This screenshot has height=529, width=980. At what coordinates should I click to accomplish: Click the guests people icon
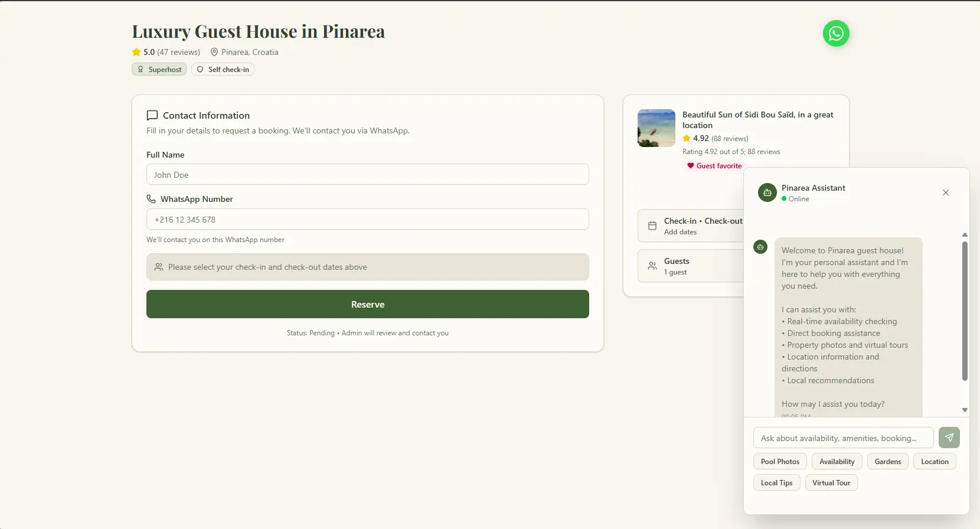pyautogui.click(x=652, y=266)
